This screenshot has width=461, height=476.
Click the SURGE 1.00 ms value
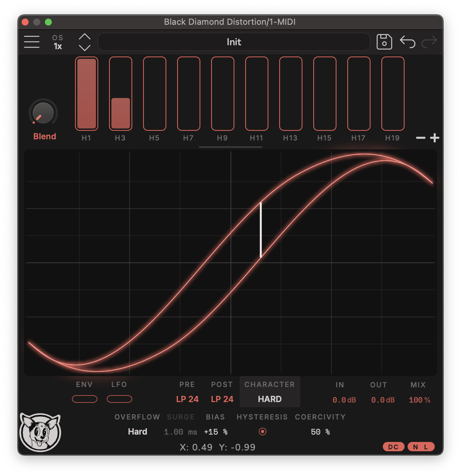(x=181, y=432)
